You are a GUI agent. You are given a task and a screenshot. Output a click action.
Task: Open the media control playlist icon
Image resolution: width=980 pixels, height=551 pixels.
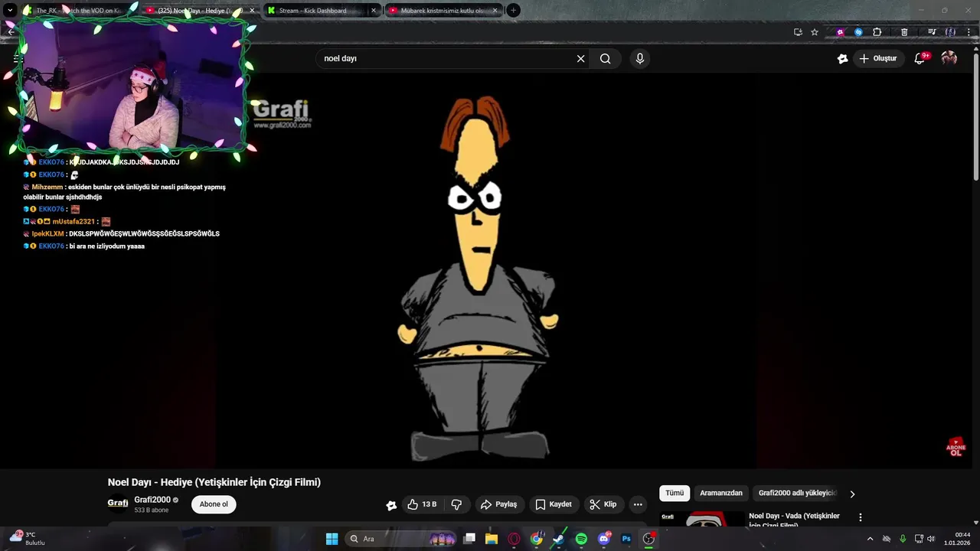[932, 32]
